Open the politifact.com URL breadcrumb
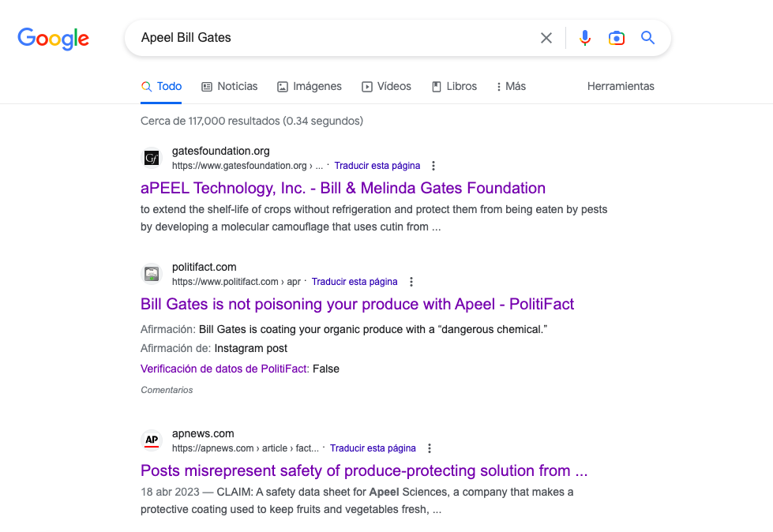 pos(236,282)
